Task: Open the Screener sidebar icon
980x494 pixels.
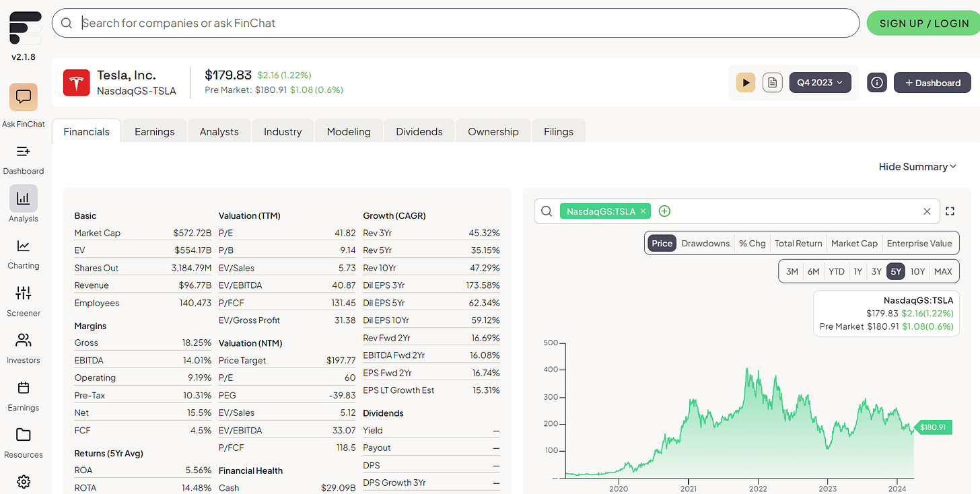Action: (x=24, y=293)
